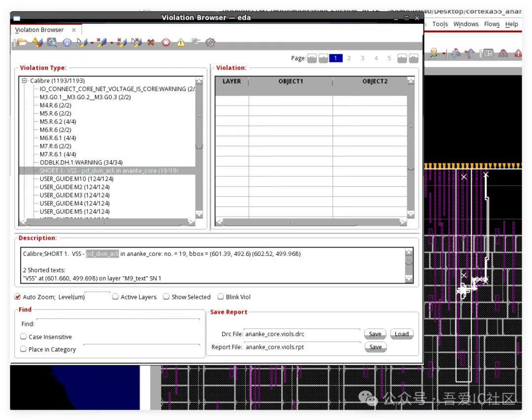Image resolution: width=532 pixels, height=420 pixels.
Task: Open Tools menu in main window
Action: point(440,24)
